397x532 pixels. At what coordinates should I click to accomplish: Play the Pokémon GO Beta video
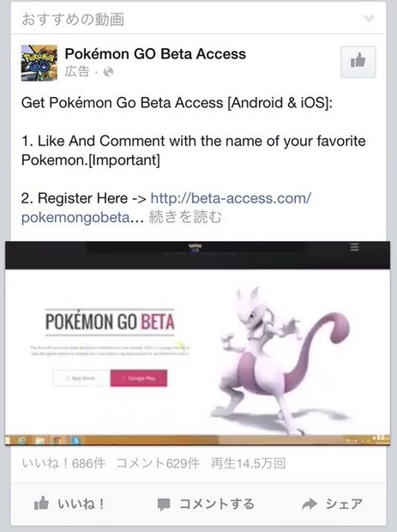point(198,343)
